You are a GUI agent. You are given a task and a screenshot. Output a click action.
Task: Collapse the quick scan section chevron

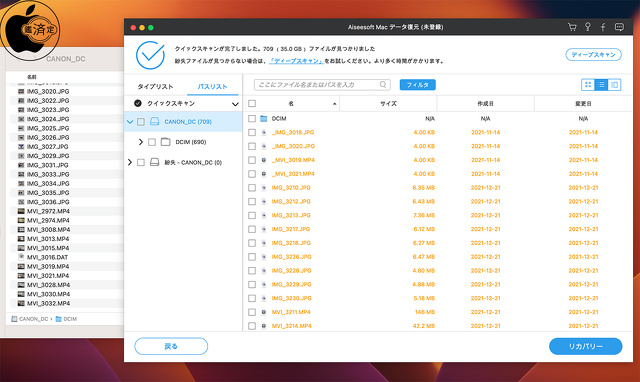coord(235,104)
